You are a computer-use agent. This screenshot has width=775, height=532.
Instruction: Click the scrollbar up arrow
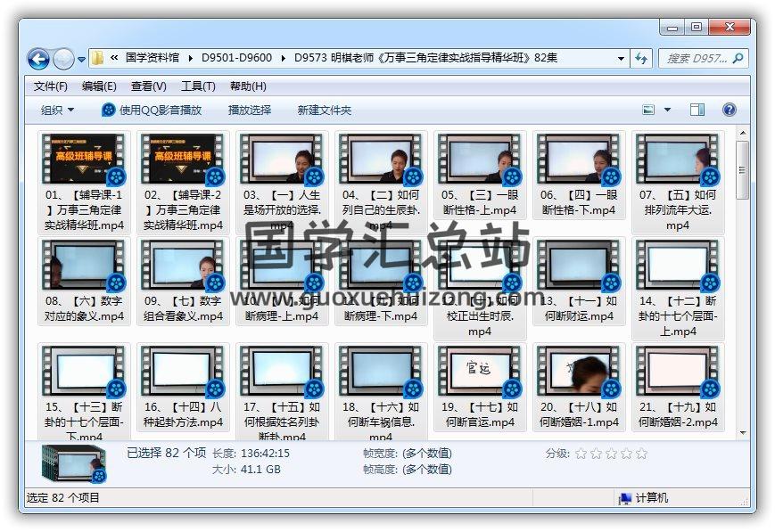742,133
